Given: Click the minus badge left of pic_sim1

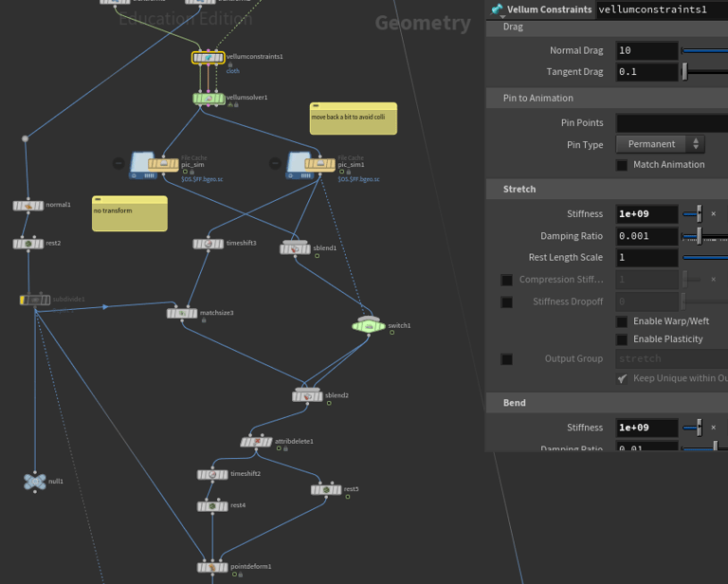Looking at the screenshot, I should click(275, 163).
